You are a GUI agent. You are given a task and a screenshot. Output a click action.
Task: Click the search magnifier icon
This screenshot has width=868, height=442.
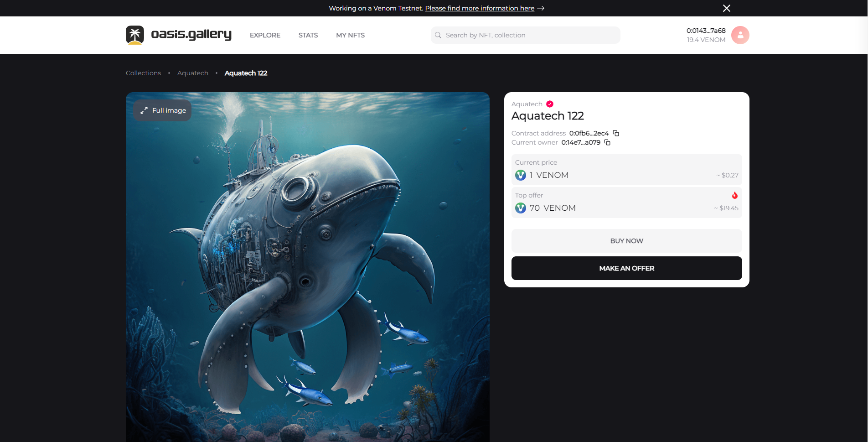click(438, 35)
